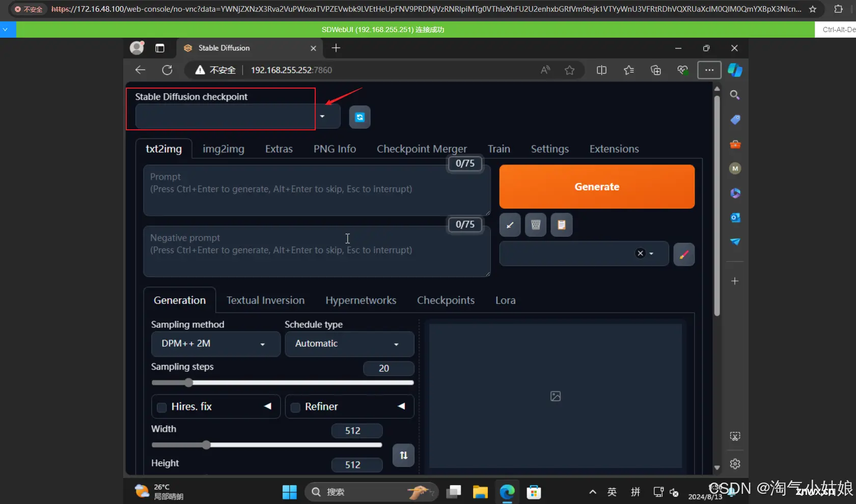Open the Edge shopping tag icon

(x=735, y=120)
